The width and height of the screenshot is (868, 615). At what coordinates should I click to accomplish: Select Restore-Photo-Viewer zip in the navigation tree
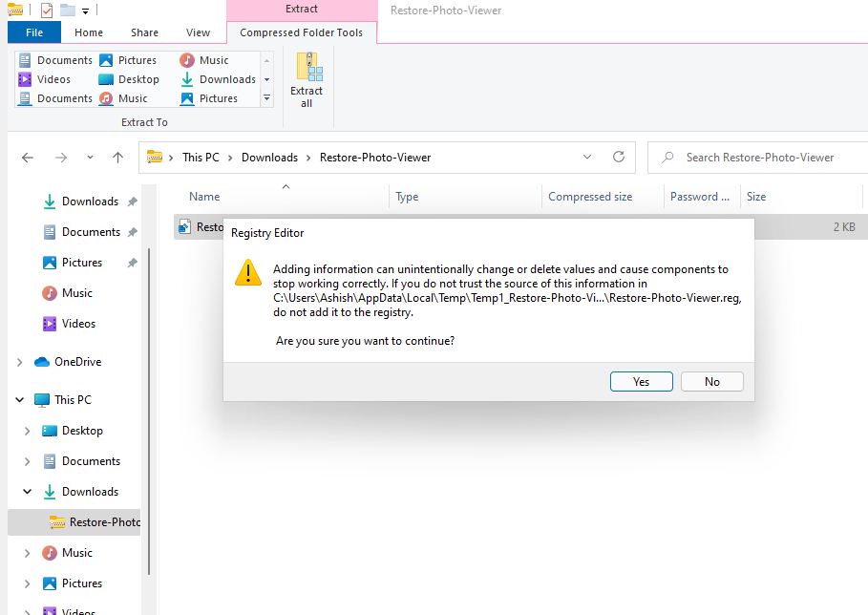pyautogui.click(x=74, y=522)
